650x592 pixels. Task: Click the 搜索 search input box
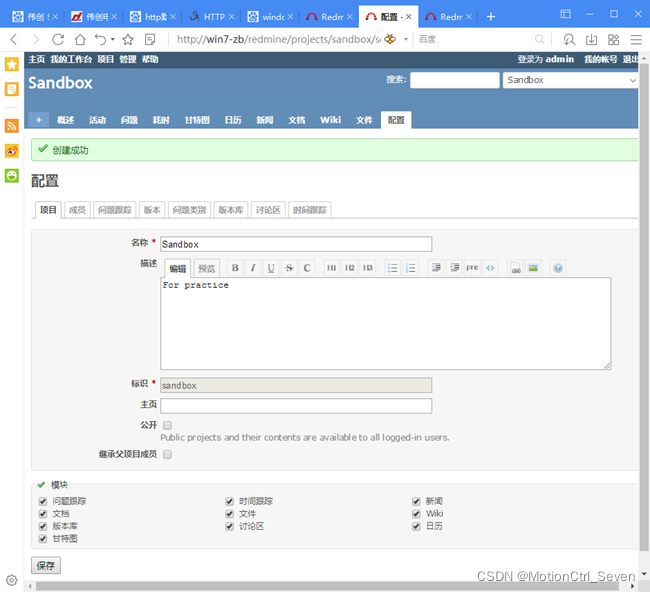coord(455,80)
